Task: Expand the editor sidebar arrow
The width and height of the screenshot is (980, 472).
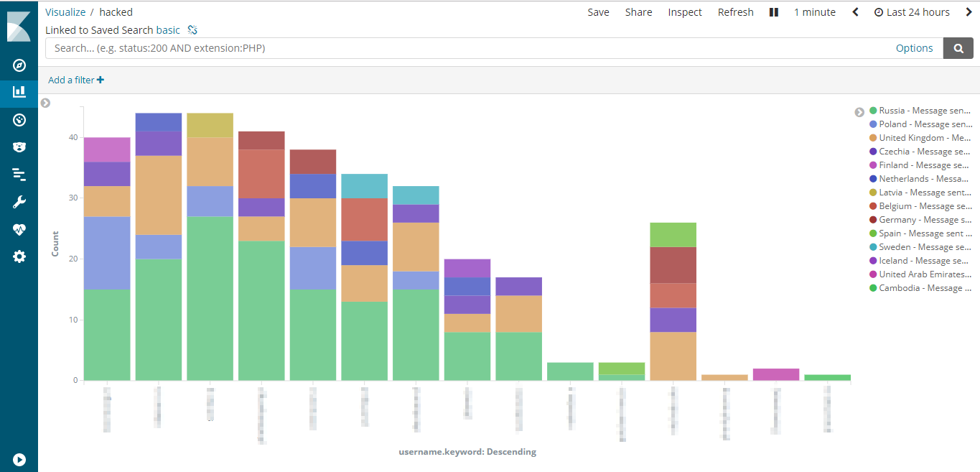Action: coord(45,103)
